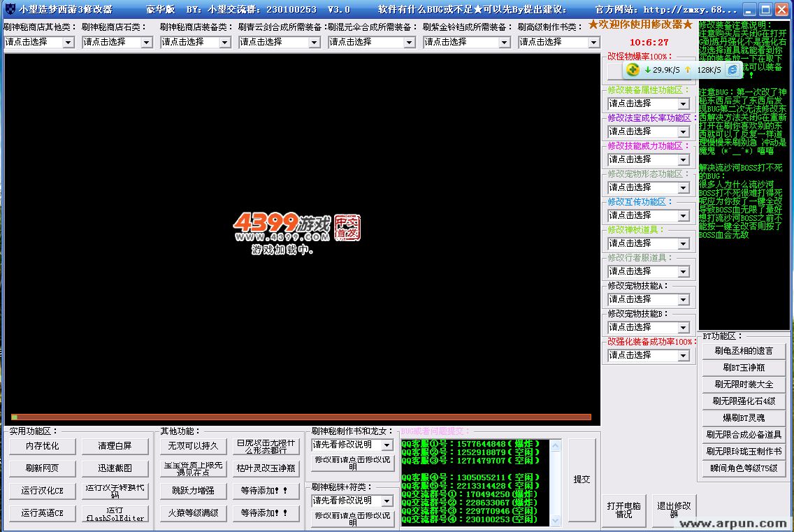Screen dimensions: 794x532
Task: Open the 刷神秘商店装备类 dropdown
Action: 196,42
